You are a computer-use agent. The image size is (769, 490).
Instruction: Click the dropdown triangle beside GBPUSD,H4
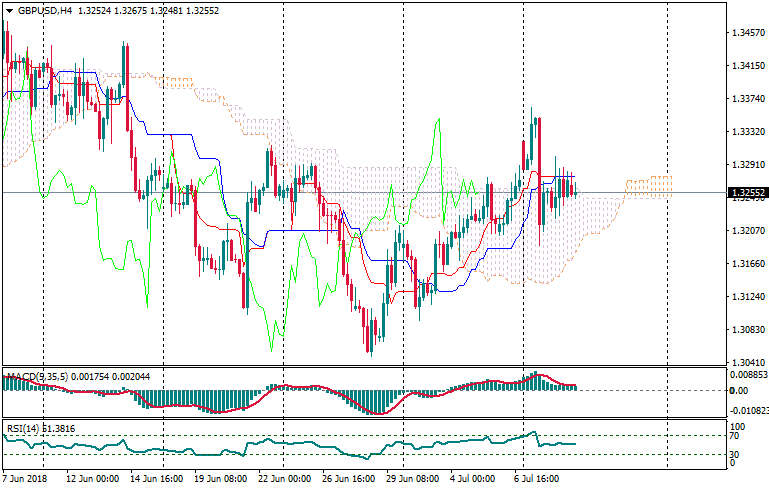[x=9, y=11]
